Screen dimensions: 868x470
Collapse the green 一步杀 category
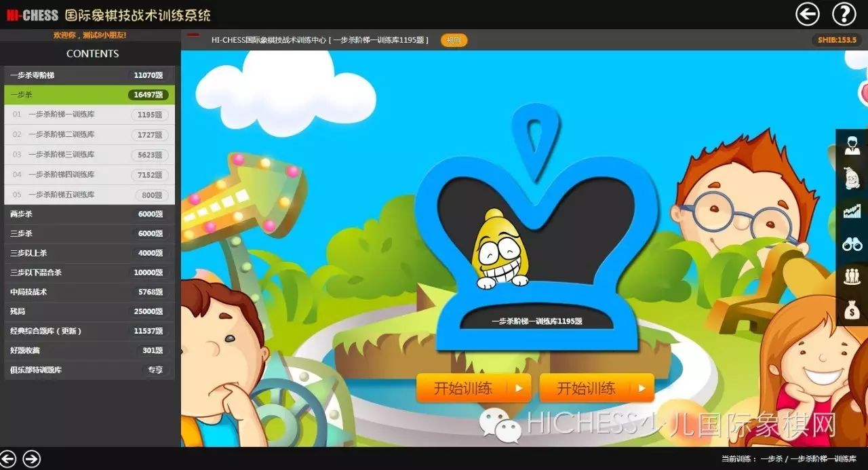click(90, 95)
